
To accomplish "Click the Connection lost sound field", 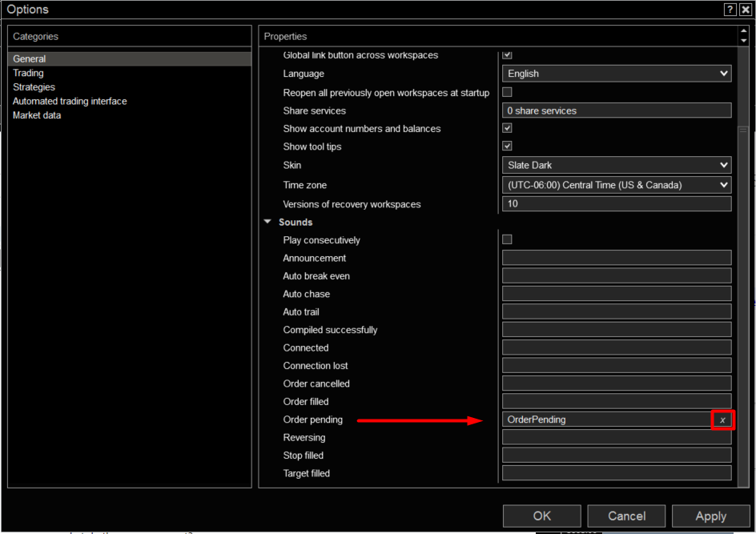I will click(617, 365).
